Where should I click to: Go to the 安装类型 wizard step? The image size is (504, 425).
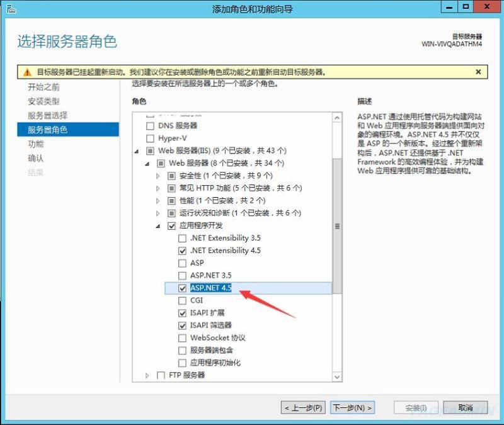click(43, 101)
